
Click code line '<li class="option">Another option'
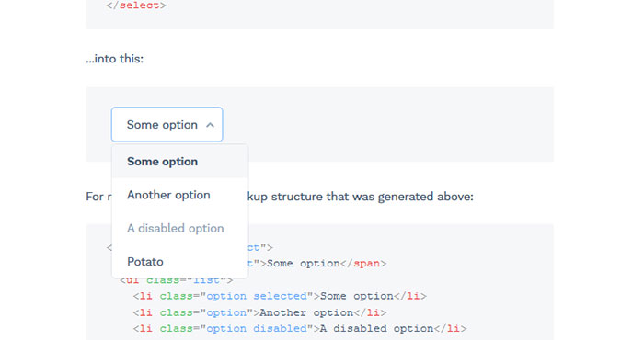259,312
